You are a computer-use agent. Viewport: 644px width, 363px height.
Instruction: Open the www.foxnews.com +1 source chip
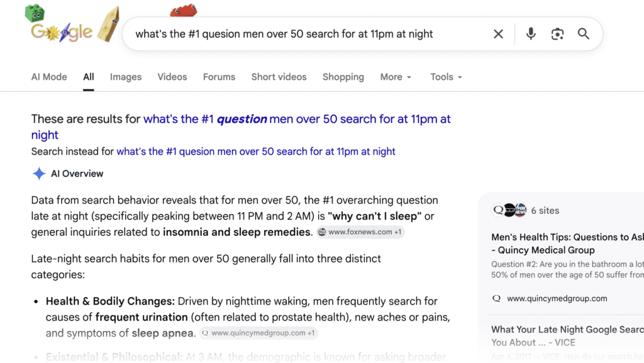click(x=360, y=232)
